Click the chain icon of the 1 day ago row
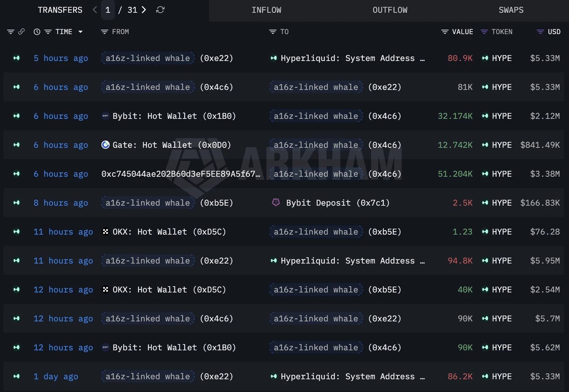This screenshot has width=569, height=392. [16, 376]
